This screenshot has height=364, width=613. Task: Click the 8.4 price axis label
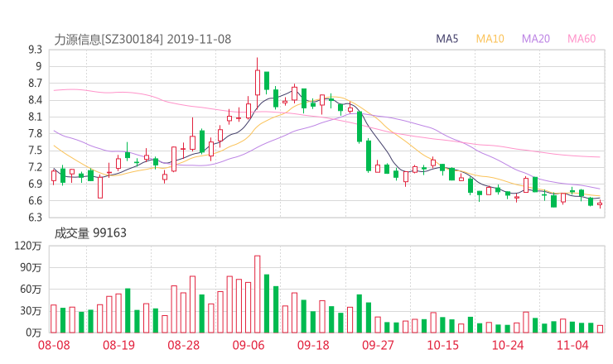tap(35, 100)
